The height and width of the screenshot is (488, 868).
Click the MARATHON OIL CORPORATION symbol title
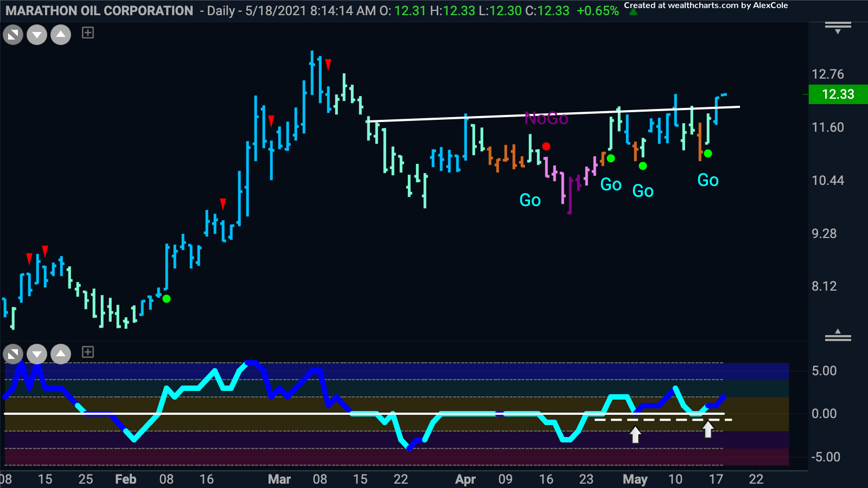99,11
